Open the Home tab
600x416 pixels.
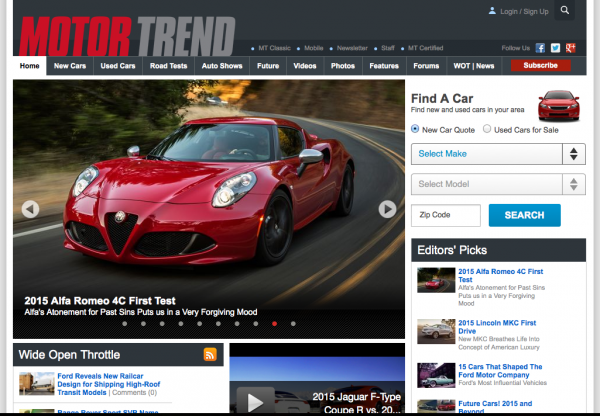pos(29,66)
